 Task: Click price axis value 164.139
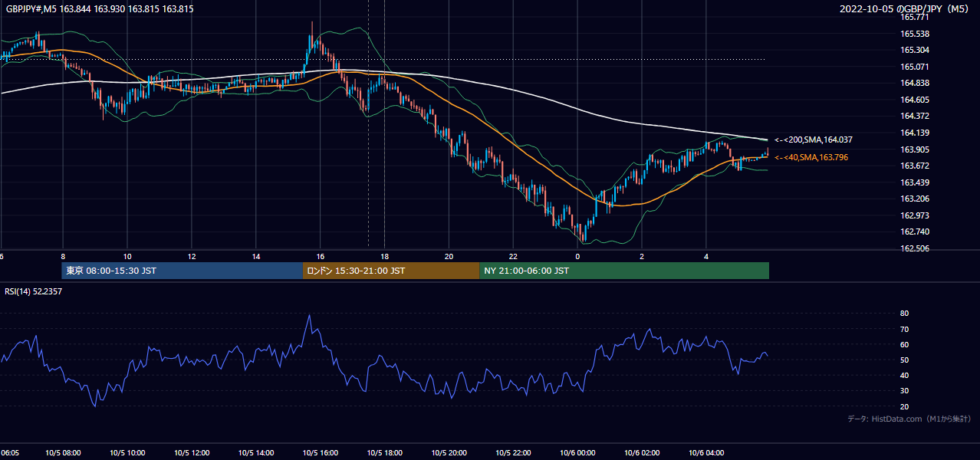[x=914, y=133]
